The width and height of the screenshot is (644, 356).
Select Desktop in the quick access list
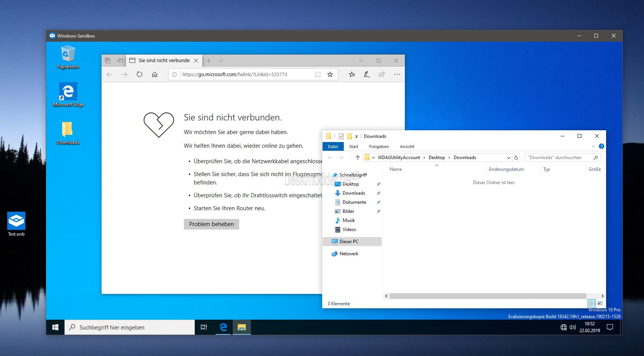tap(351, 184)
